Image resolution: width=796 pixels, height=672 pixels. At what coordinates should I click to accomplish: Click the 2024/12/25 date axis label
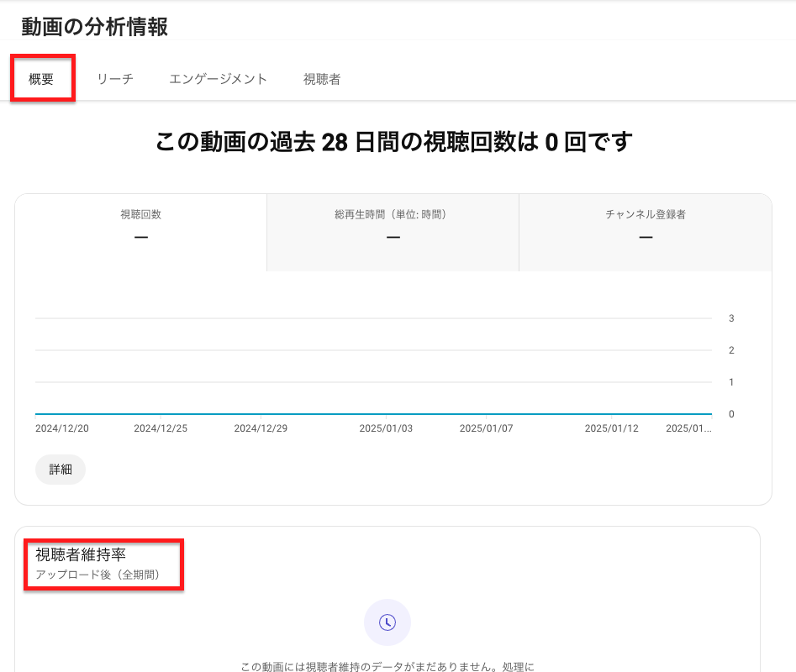(x=161, y=428)
